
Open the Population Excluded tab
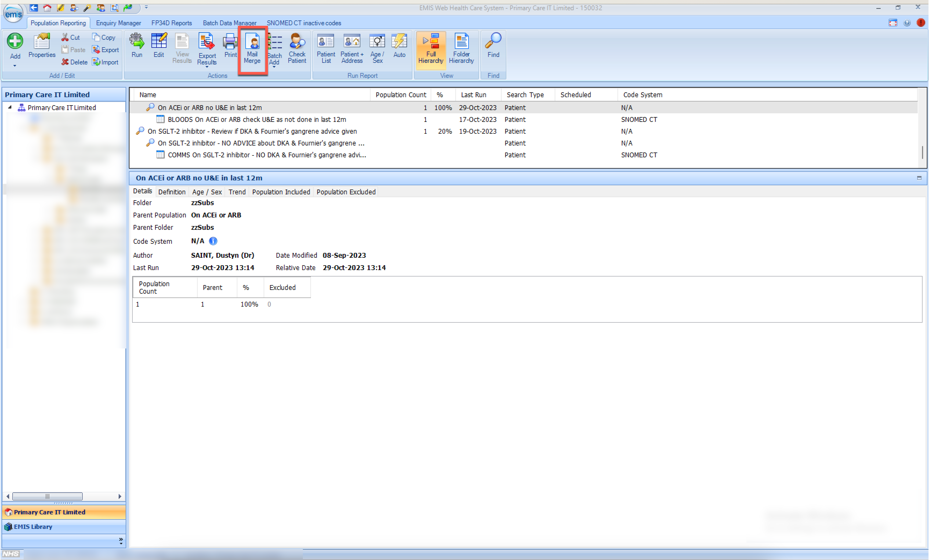[346, 192]
